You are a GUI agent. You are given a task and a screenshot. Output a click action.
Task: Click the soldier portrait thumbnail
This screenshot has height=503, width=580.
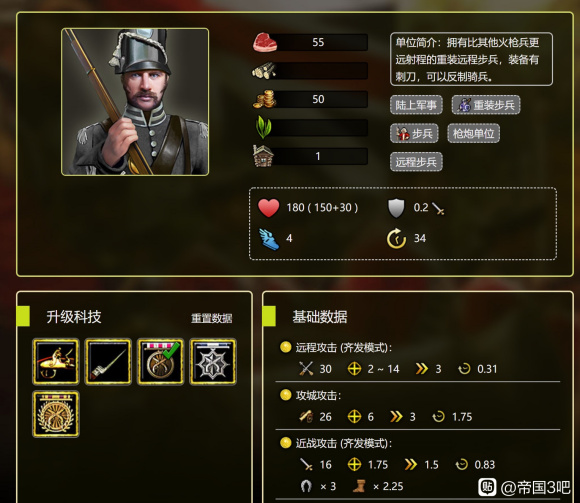pos(135,102)
